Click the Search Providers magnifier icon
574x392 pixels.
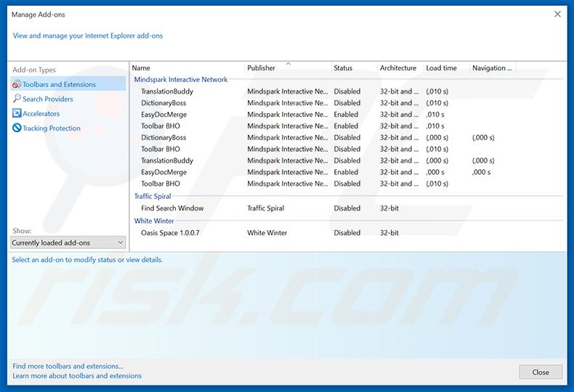(x=17, y=99)
